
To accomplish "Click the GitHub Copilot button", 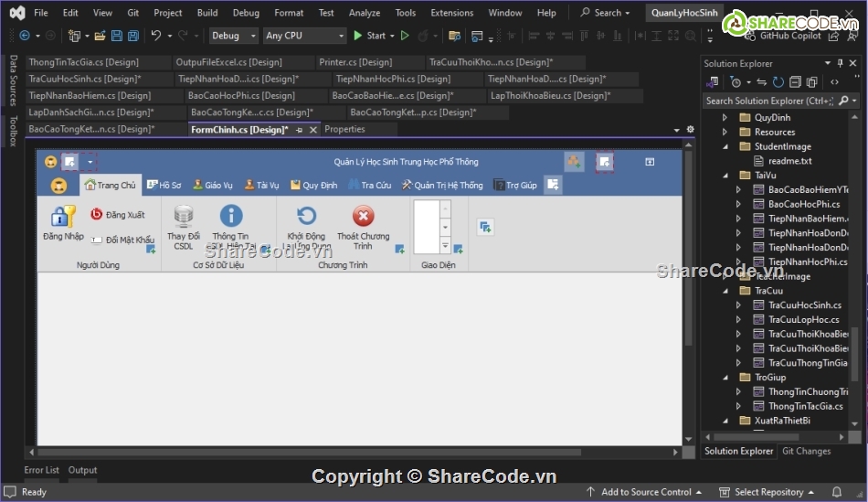I will (x=783, y=36).
